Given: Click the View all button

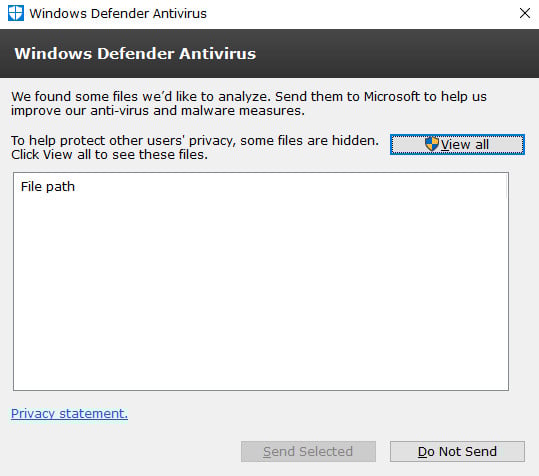Looking at the screenshot, I should tap(457, 144).
